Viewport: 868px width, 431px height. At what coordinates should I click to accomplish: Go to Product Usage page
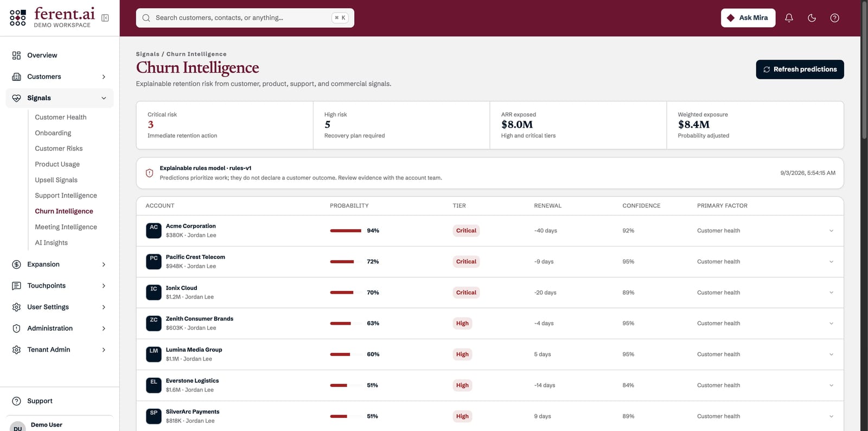(57, 164)
